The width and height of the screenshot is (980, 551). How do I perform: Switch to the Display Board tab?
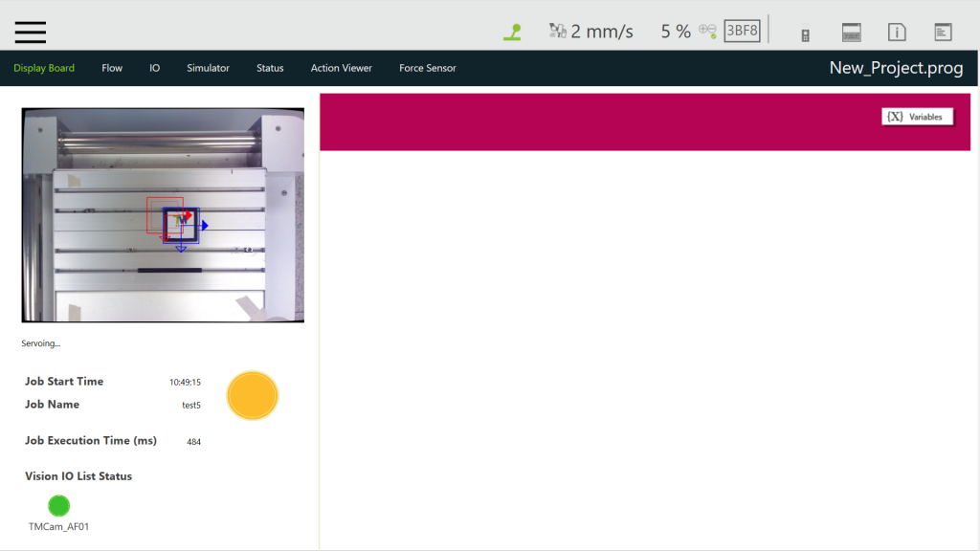click(x=44, y=68)
